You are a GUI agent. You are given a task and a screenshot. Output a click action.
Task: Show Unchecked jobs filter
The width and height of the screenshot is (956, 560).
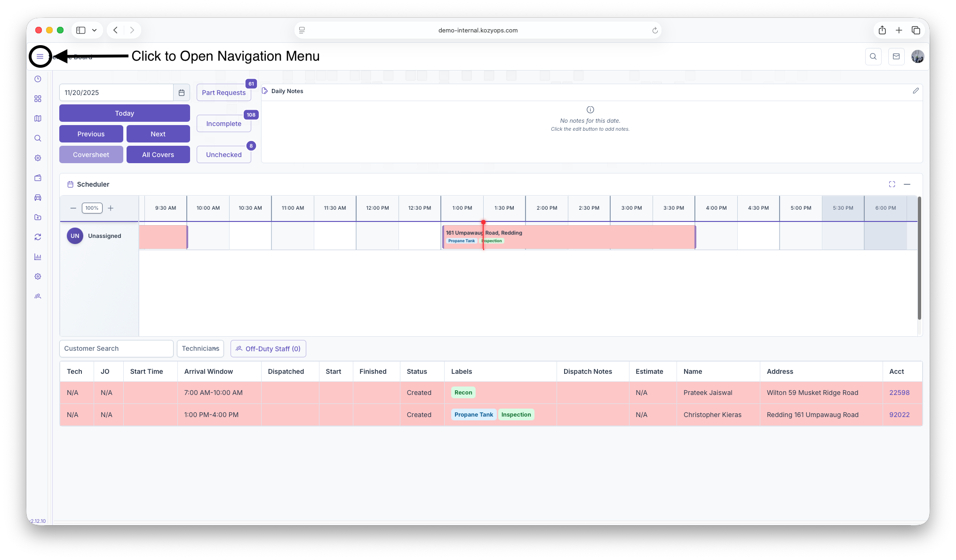[224, 155]
